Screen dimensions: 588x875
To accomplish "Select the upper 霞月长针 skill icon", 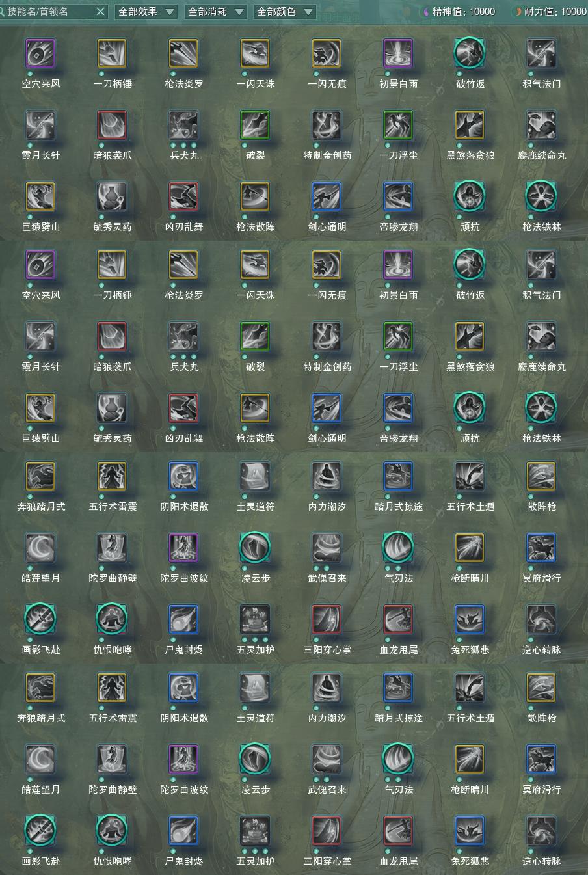I will (40, 125).
